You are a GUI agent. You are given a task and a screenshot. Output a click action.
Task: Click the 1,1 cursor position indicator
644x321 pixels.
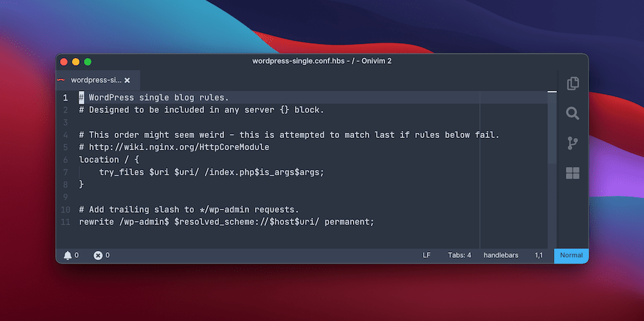538,255
